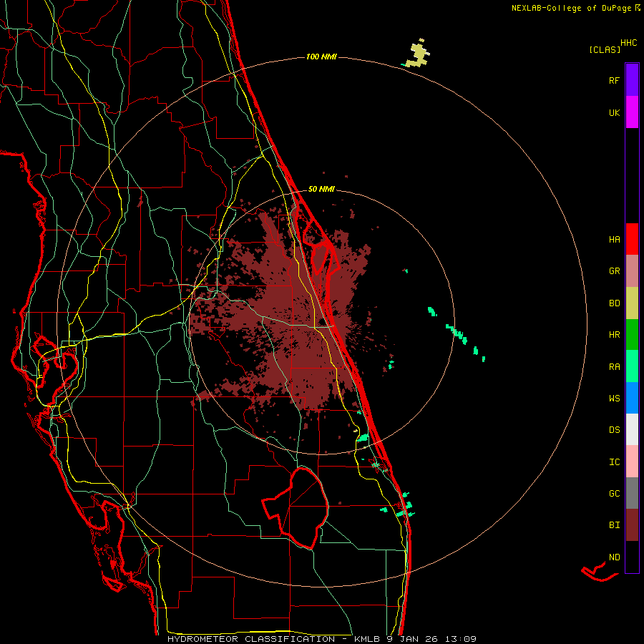Click the "RF" legend label
The width and height of the screenshot is (644, 644).
pos(614,80)
